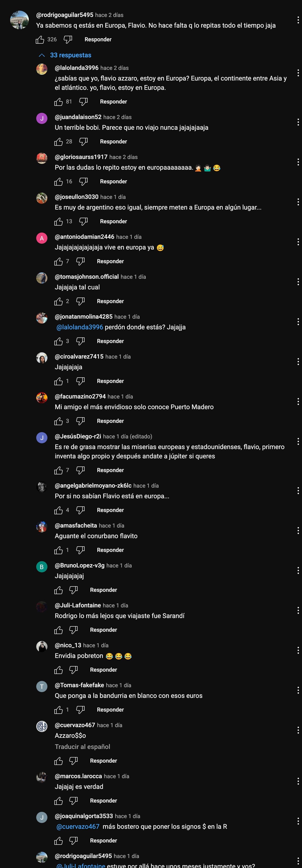
Task: Dislike nico_13's 'Envidia pobreton' comment
Action: 73,670
